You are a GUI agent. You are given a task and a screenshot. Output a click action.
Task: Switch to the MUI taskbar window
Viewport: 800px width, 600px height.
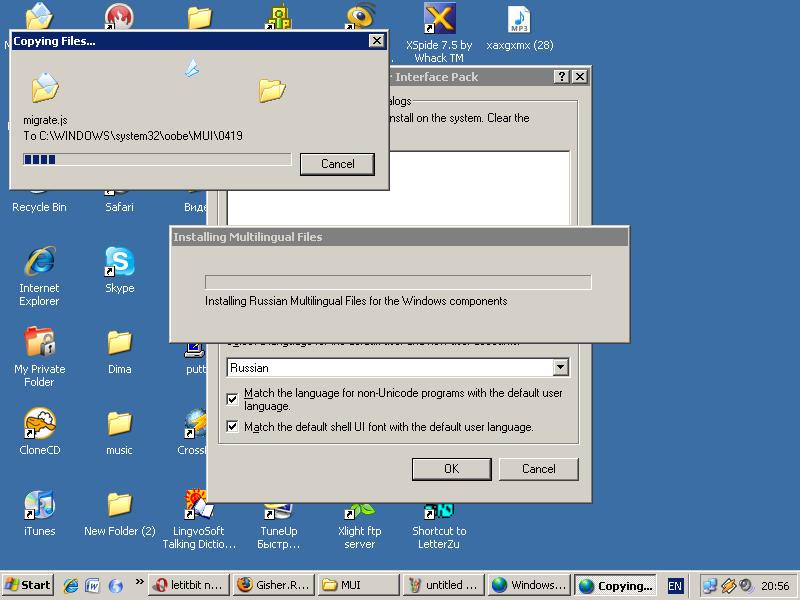(359, 586)
